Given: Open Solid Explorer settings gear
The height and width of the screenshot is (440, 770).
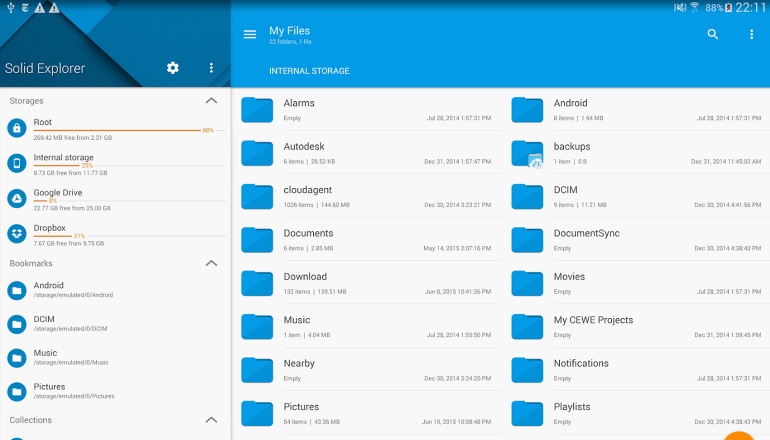Looking at the screenshot, I should click(x=172, y=68).
